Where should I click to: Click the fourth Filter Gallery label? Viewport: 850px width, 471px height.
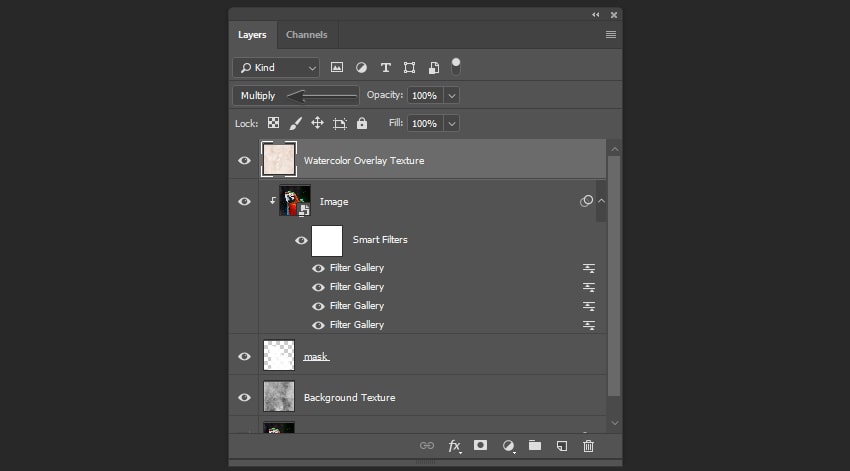[357, 325]
